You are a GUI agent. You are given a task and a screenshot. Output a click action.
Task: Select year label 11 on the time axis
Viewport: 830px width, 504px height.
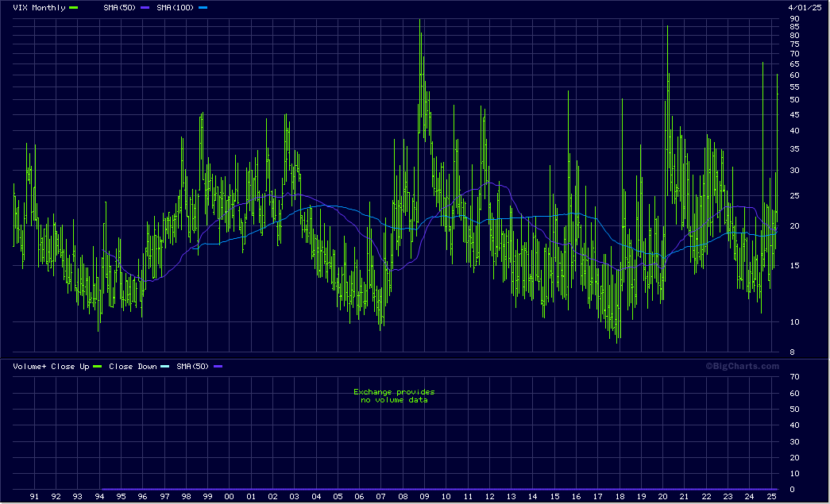(x=468, y=496)
